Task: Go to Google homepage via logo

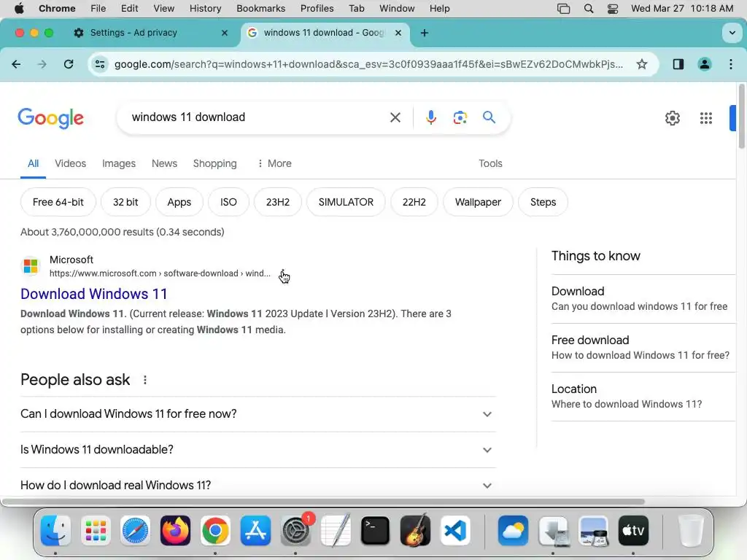Action: (51, 118)
